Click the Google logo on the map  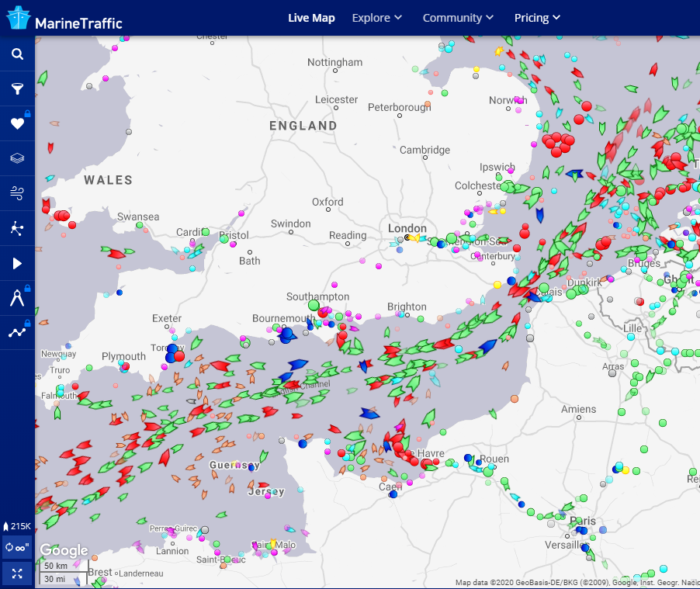click(x=64, y=550)
